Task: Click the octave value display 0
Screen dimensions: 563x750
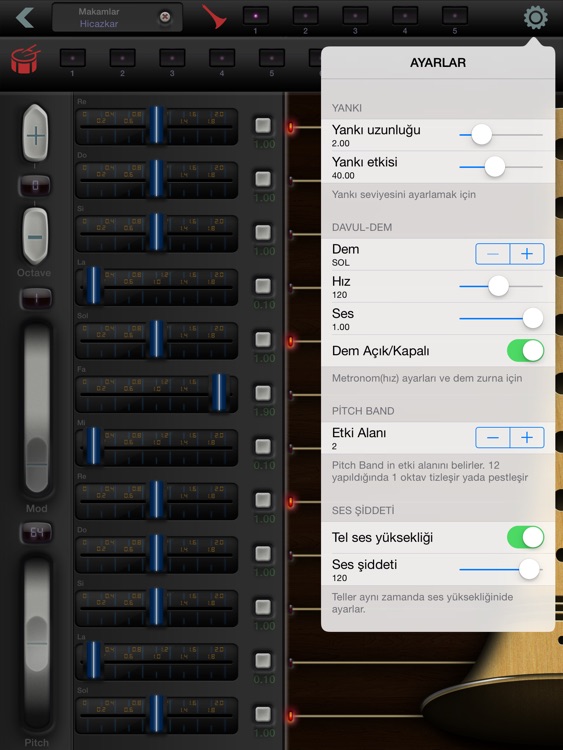Action: pos(35,185)
